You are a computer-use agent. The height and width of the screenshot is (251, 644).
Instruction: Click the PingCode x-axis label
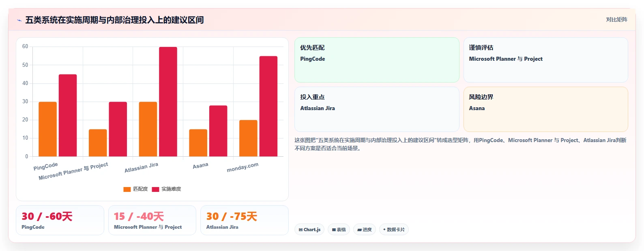coord(45,166)
